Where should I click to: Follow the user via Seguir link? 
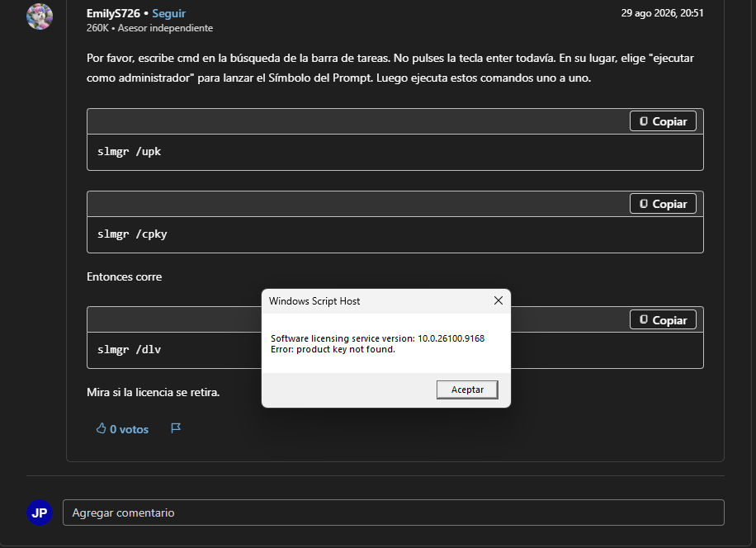pyautogui.click(x=168, y=13)
